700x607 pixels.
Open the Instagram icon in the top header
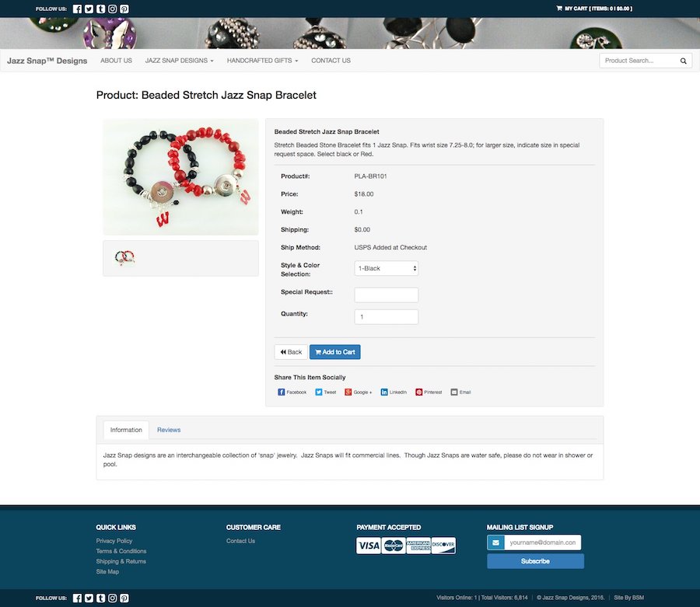pos(113,9)
